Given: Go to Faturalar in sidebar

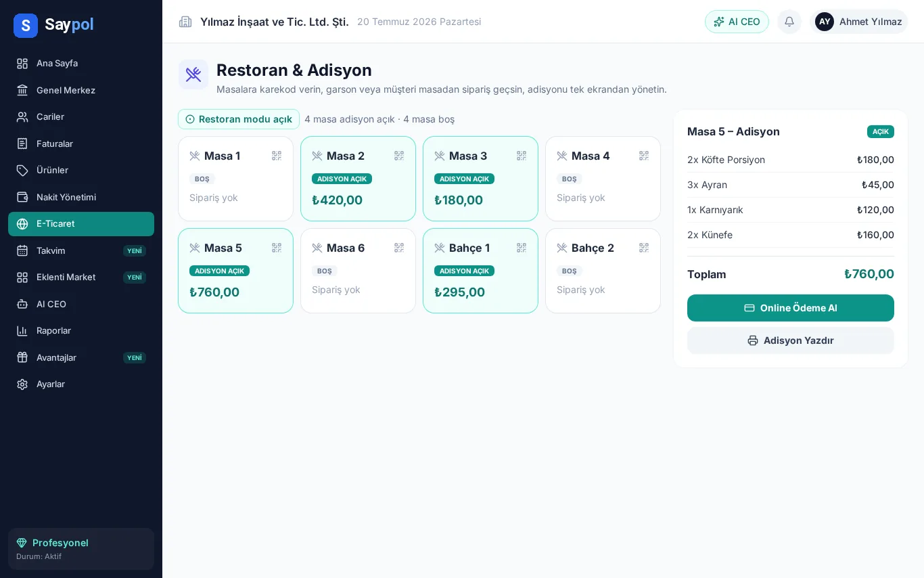Looking at the screenshot, I should (81, 143).
